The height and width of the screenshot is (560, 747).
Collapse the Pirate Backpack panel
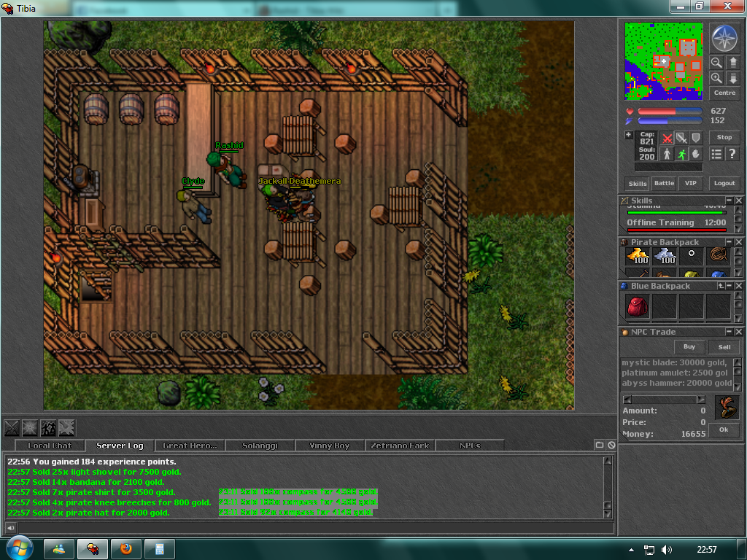coord(728,242)
